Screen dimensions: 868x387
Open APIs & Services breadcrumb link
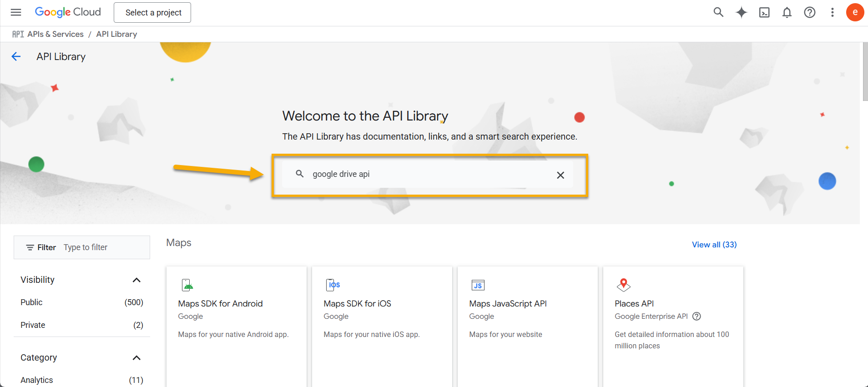[56, 34]
